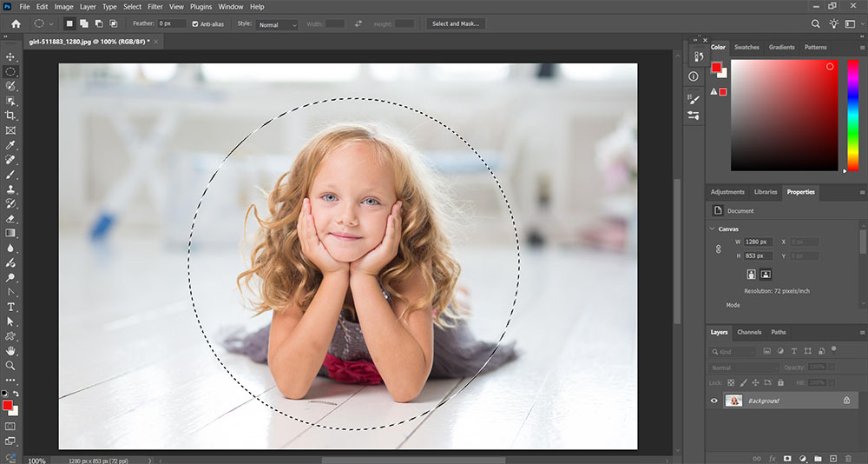Select the Move tool
Screen dimensions: 868x464
click(10, 56)
